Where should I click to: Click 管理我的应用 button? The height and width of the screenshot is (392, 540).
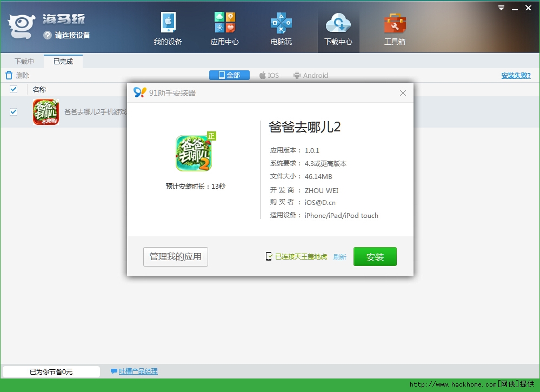pyautogui.click(x=176, y=257)
